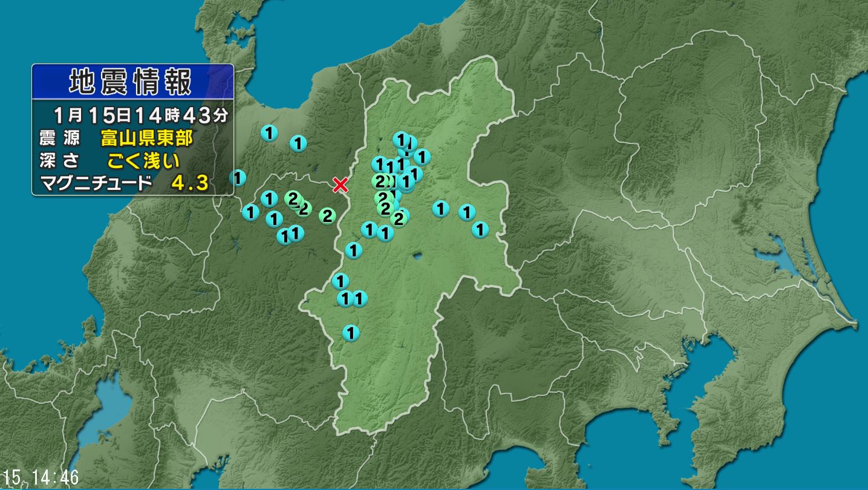Image resolution: width=868 pixels, height=490 pixels.
Task: Select intensity 2 marker nearest left of epicenter
Action: coord(327,215)
